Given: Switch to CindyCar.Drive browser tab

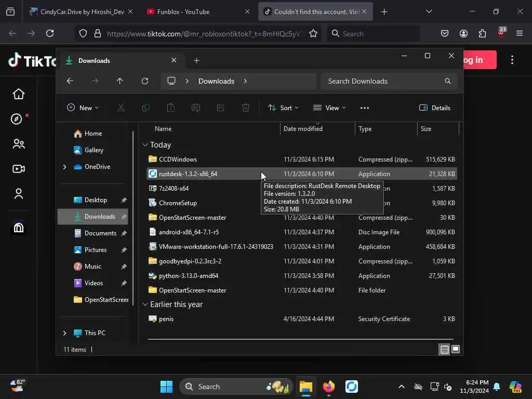Looking at the screenshot, I should pos(82,11).
